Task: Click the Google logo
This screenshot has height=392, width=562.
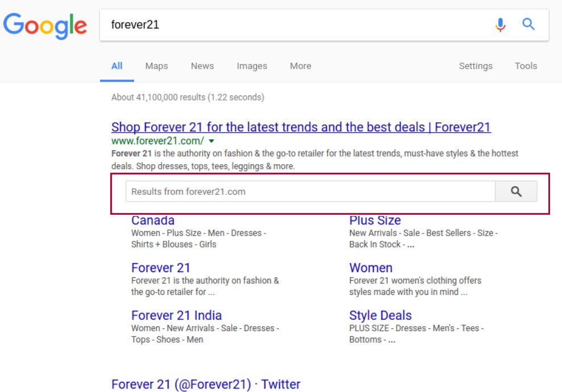Action: coord(45,26)
